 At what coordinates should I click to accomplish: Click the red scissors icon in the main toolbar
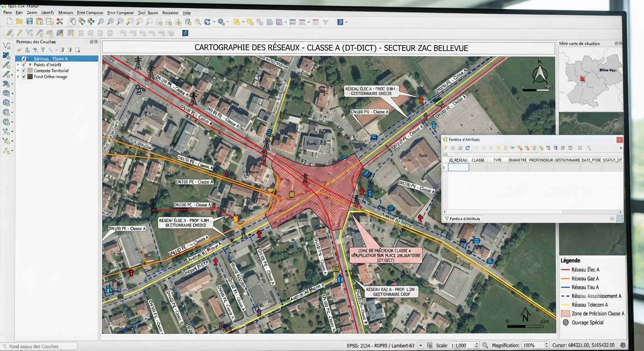click(59, 21)
